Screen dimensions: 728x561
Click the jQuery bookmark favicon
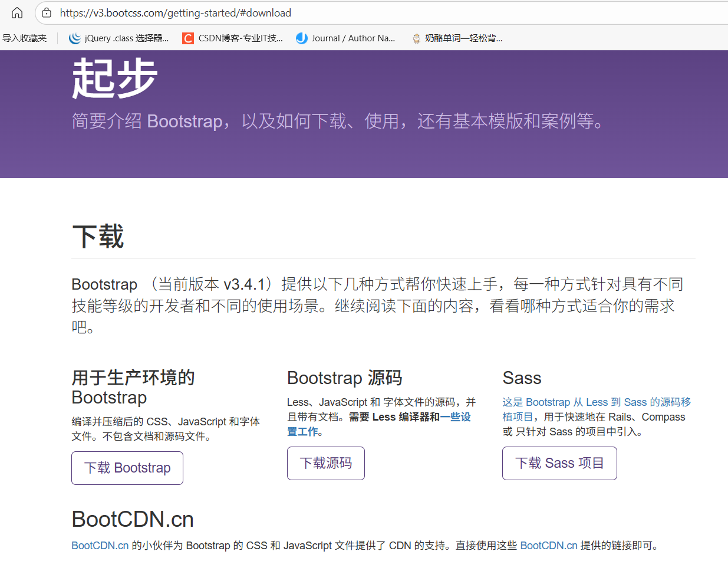pos(74,38)
